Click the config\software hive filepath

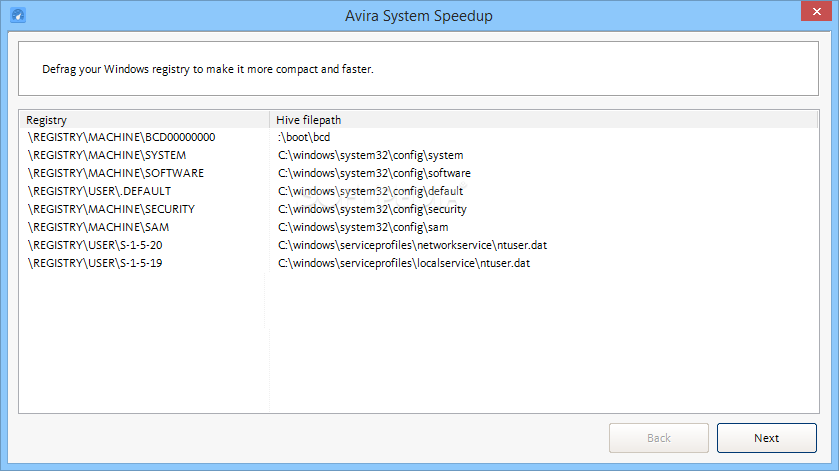[374, 173]
